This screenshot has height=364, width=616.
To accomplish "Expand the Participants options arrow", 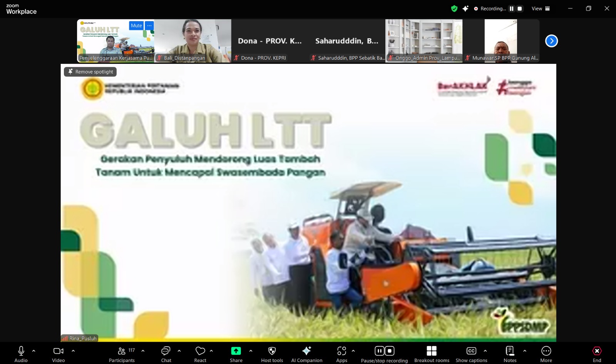I will click(x=143, y=351).
